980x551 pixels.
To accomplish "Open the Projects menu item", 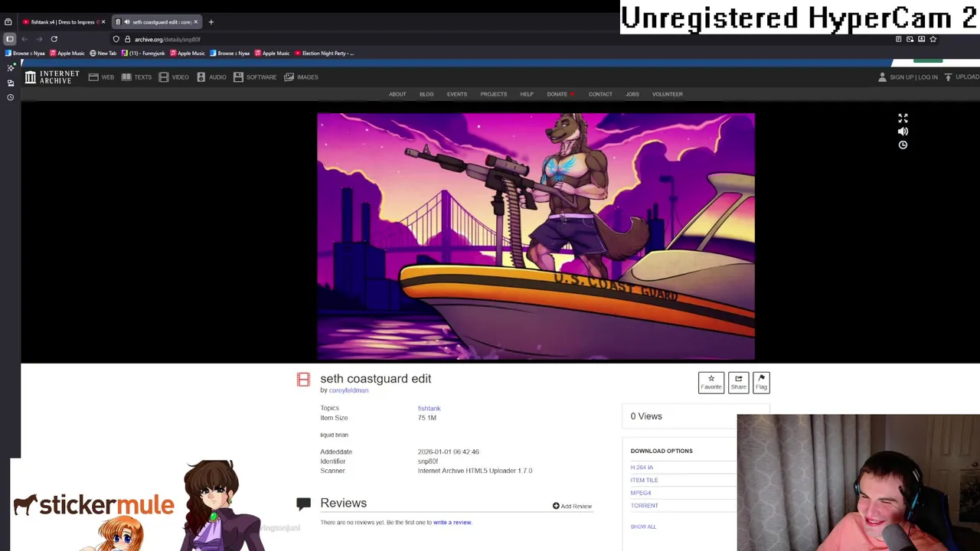I will click(494, 94).
